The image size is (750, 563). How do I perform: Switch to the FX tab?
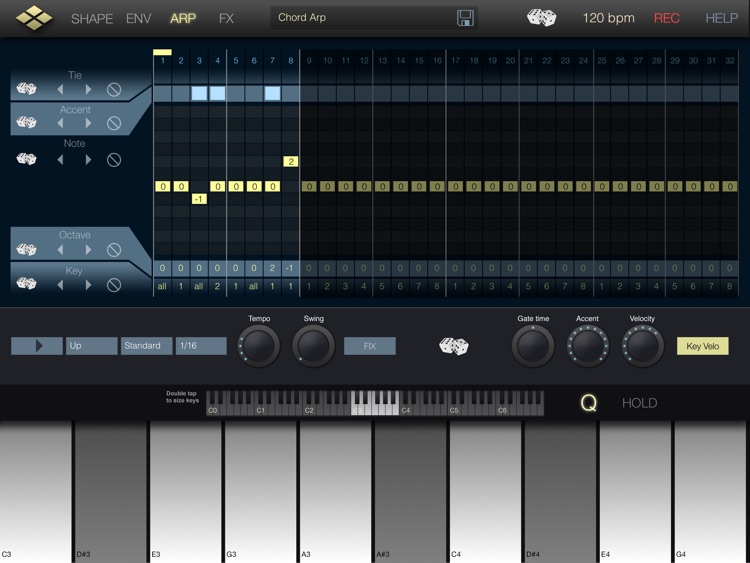pyautogui.click(x=226, y=19)
